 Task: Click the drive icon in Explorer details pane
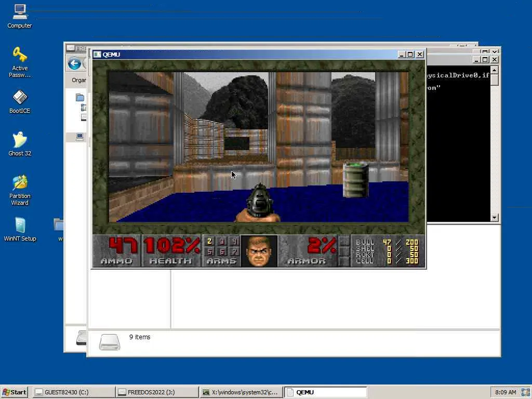click(110, 342)
